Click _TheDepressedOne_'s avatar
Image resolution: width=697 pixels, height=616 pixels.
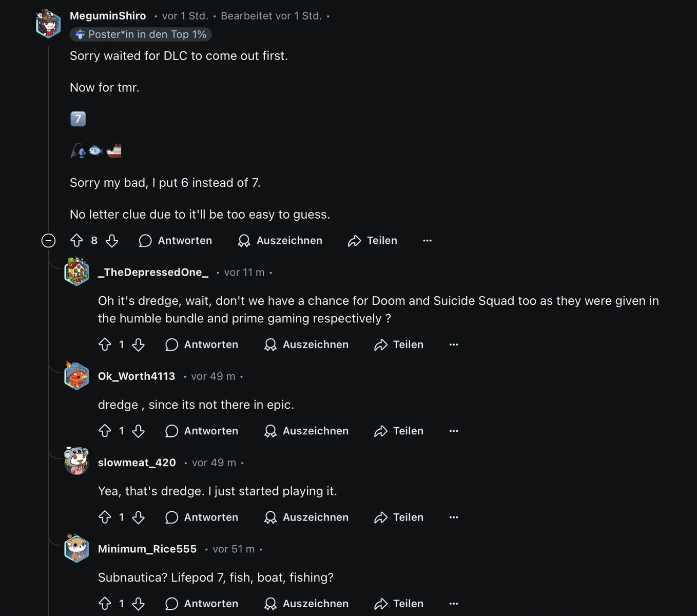[x=76, y=272]
